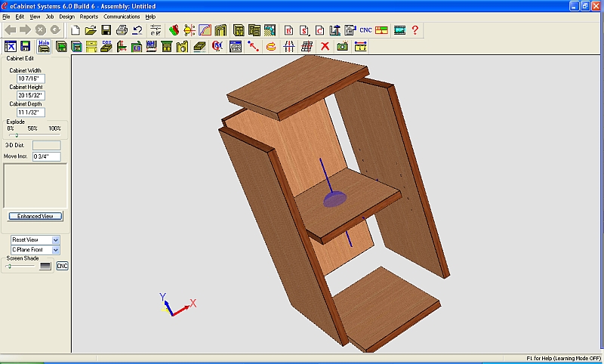This screenshot has width=604, height=364.
Task: Open a file with the folder icon
Action: (91, 30)
